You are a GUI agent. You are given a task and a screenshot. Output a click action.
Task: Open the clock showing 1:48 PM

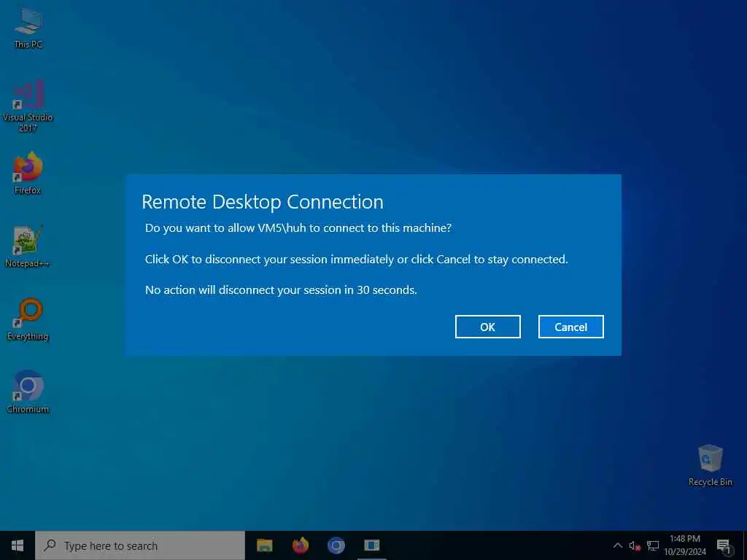pos(685,545)
